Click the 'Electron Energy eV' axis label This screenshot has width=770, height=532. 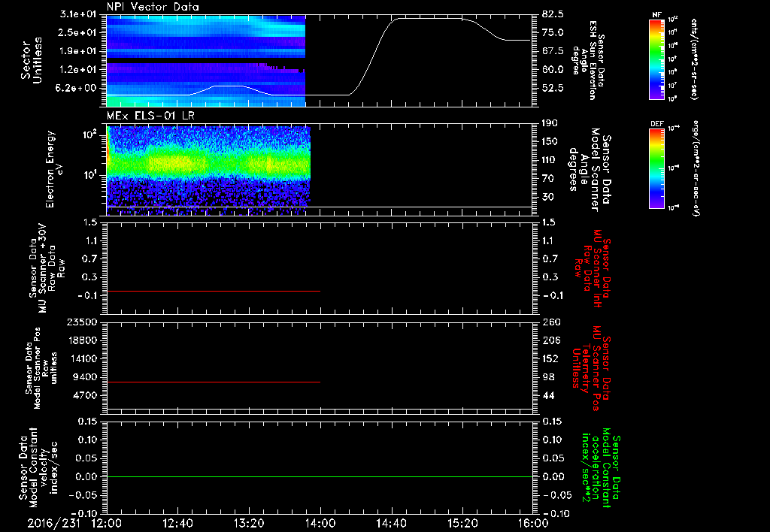(55, 169)
